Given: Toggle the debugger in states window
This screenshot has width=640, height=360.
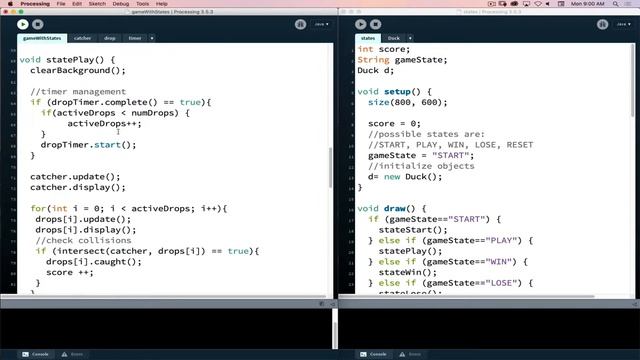Looking at the screenshot, I should tap(602, 24).
